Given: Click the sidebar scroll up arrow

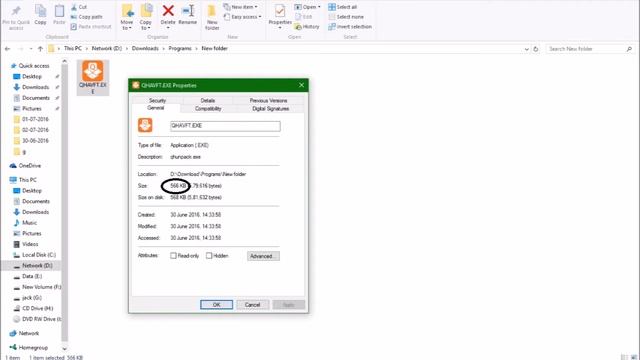Looking at the screenshot, I should (64, 62).
